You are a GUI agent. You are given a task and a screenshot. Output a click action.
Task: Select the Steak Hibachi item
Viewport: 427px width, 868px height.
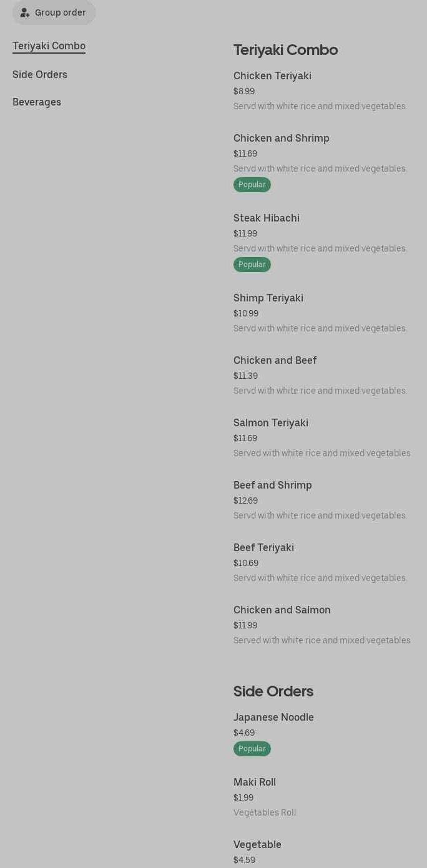point(267,218)
